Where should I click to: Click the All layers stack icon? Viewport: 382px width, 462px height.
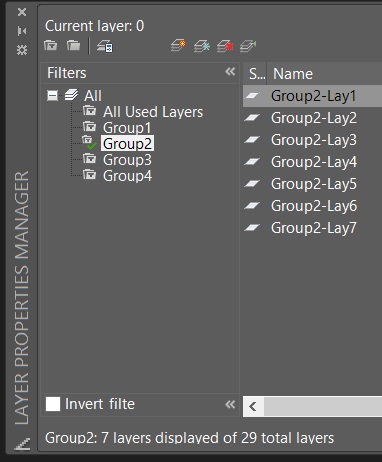pyautogui.click(x=71, y=95)
